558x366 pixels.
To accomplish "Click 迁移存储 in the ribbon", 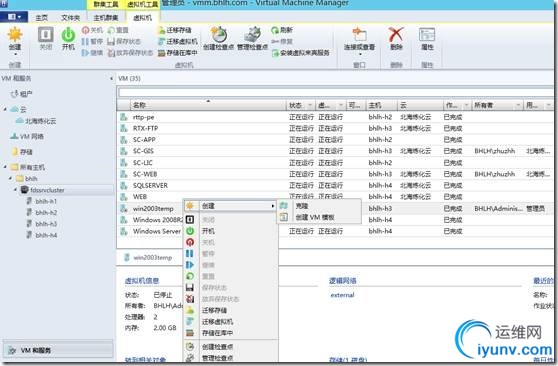I will pyautogui.click(x=175, y=30).
